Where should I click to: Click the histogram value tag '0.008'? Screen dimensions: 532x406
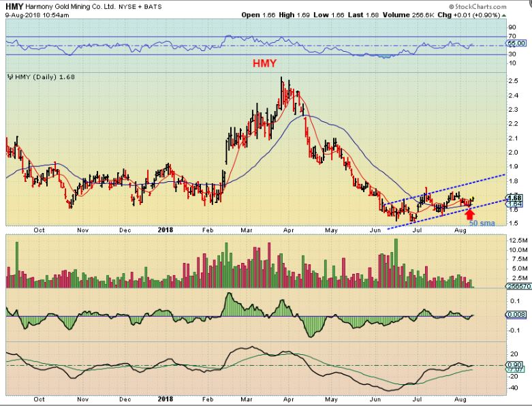[516, 315]
